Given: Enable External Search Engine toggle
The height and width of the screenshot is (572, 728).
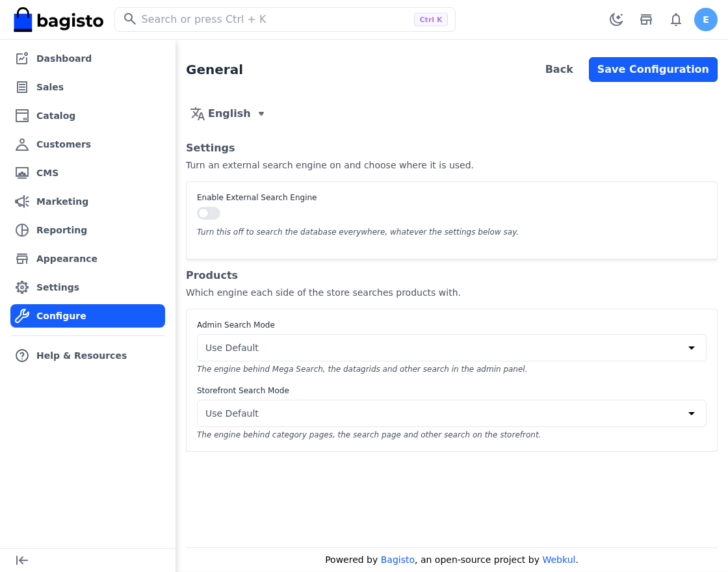Looking at the screenshot, I should click(209, 213).
